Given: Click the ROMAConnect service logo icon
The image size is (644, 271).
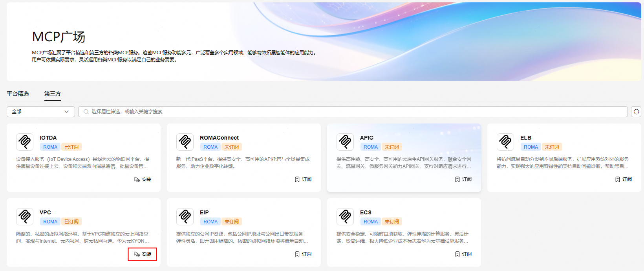Looking at the screenshot, I should (x=185, y=142).
